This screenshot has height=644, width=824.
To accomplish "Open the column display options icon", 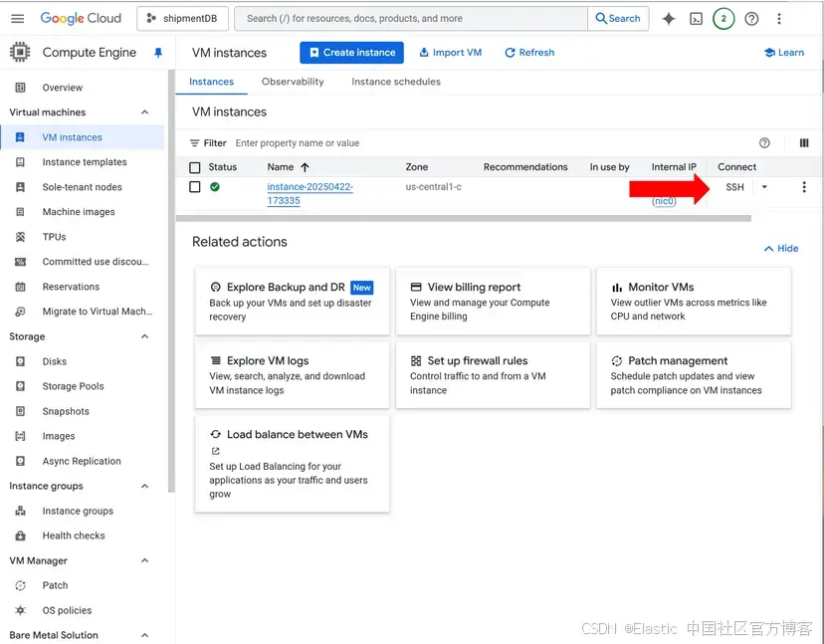I will pos(804,143).
